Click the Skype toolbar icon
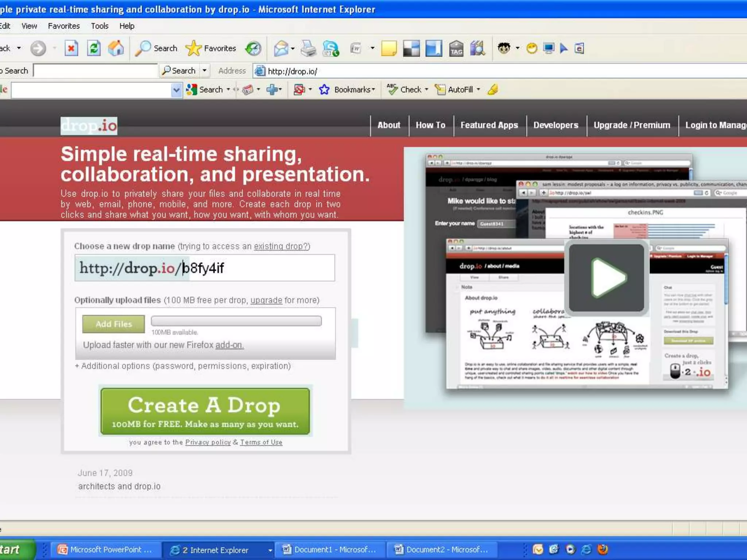 coord(331,48)
